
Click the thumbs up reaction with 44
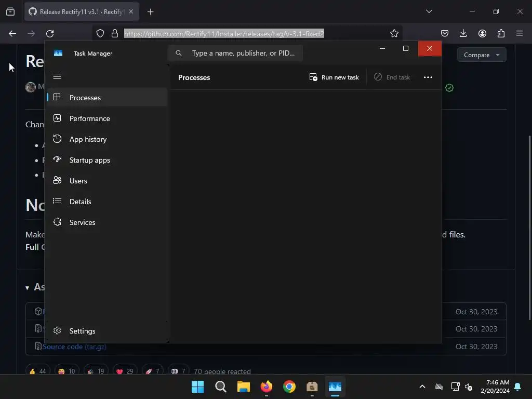pos(37,371)
